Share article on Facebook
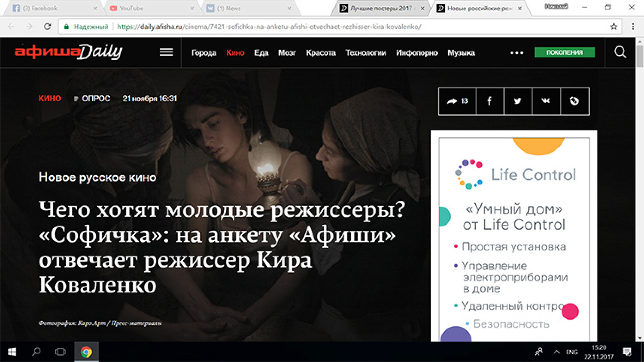Screen dimensions: 644x362 coord(489,101)
